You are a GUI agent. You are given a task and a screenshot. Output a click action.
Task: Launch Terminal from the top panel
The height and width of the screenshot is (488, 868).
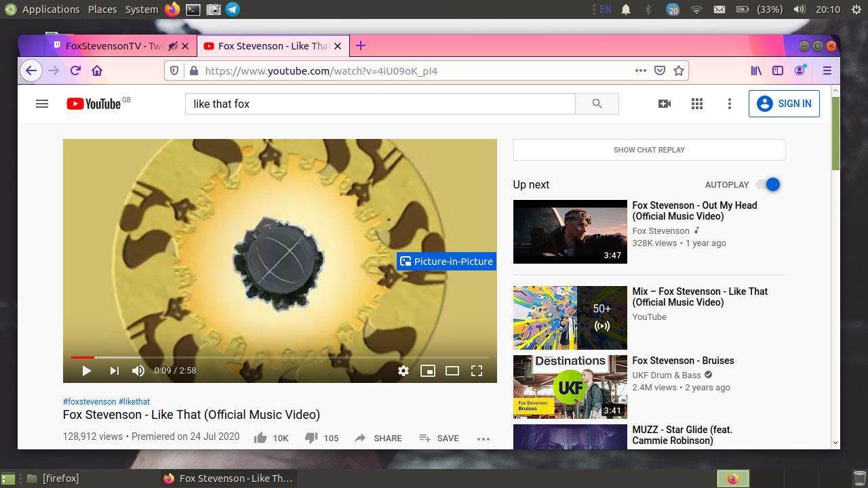point(193,9)
